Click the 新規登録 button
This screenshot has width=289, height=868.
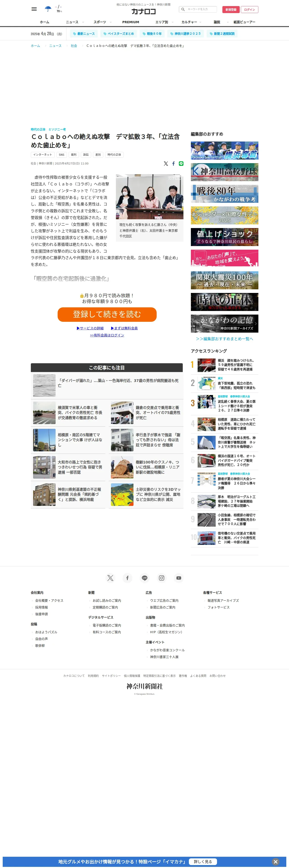(x=231, y=9)
